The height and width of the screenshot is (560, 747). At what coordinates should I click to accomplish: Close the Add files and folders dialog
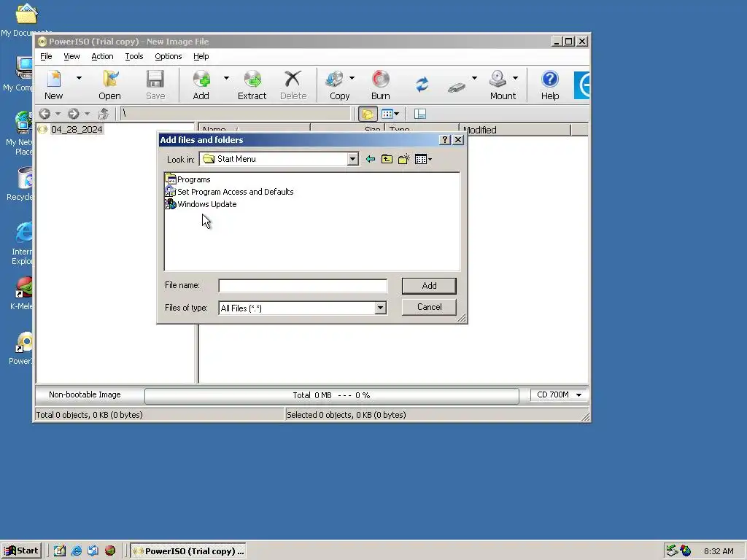pyautogui.click(x=458, y=139)
